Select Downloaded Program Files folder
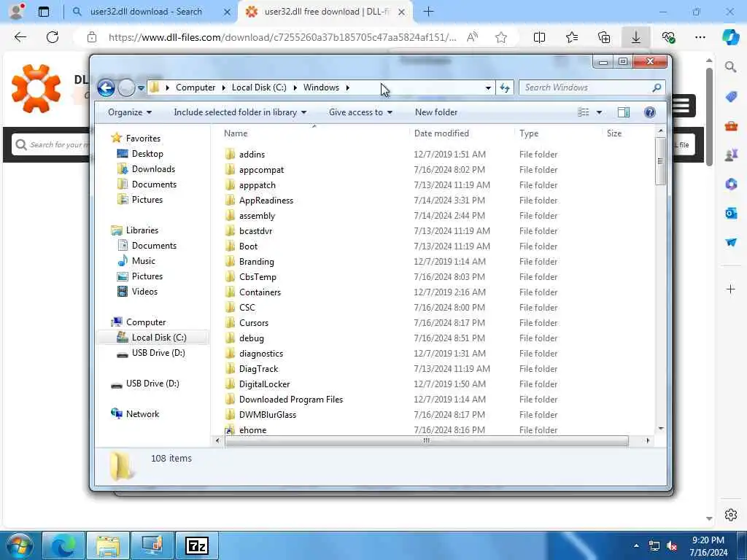This screenshot has height=560, width=747. click(x=290, y=399)
